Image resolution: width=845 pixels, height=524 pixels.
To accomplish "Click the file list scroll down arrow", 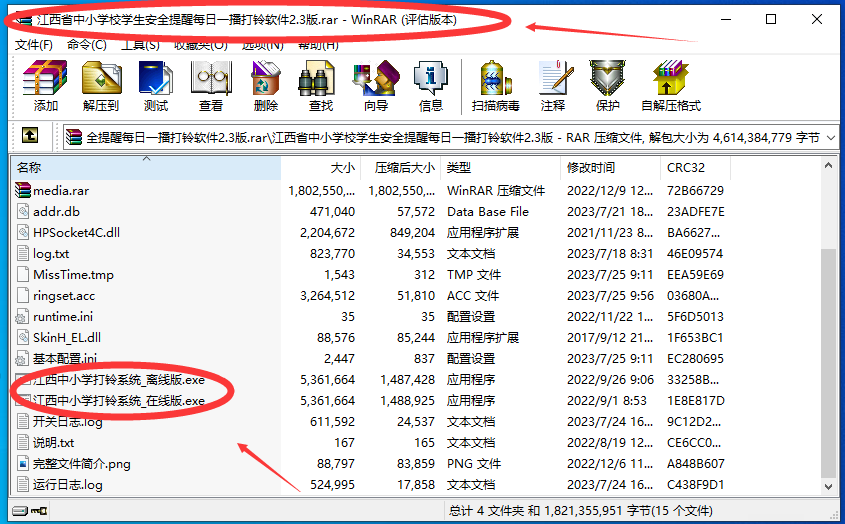I will 828,487.
